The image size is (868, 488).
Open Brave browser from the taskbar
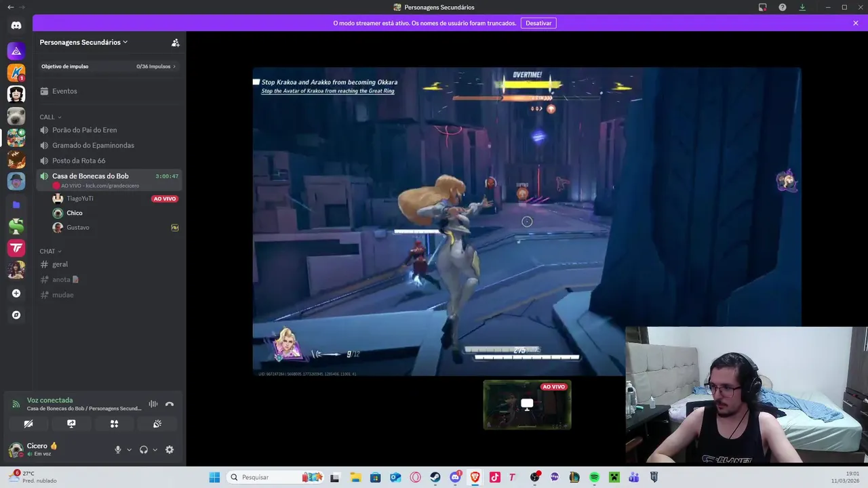tap(475, 477)
